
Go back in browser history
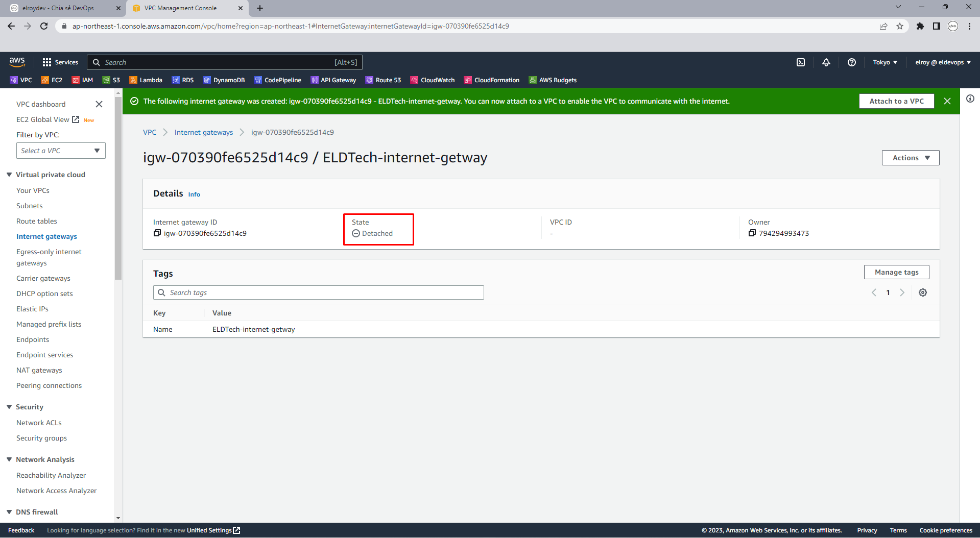point(11,26)
